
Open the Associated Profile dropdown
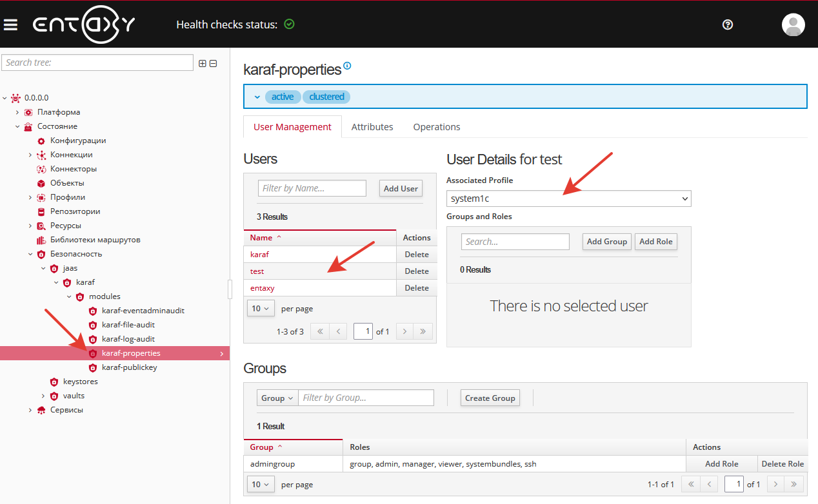(x=568, y=199)
